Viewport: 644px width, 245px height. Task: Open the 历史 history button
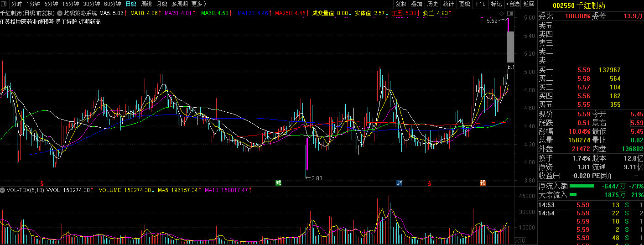click(x=433, y=4)
